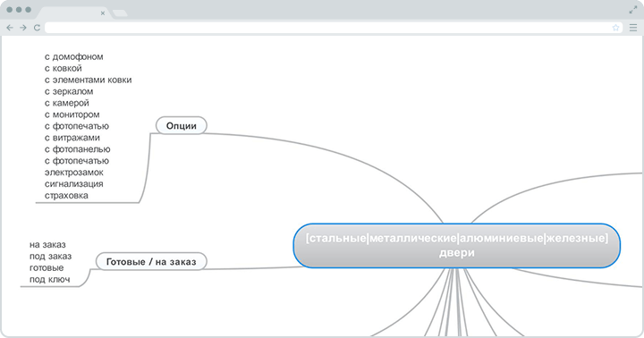Bookmark the page with the star icon
644x338 pixels.
pos(615,28)
